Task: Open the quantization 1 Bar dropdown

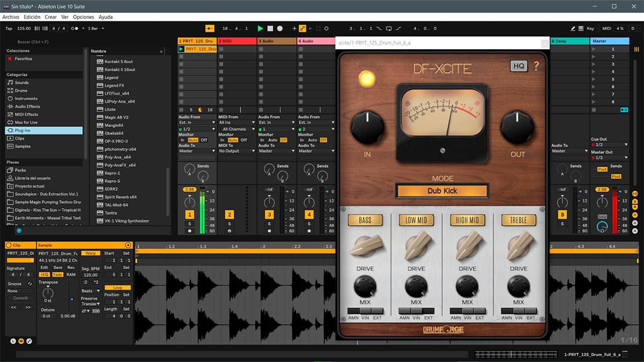Action: pos(96,28)
